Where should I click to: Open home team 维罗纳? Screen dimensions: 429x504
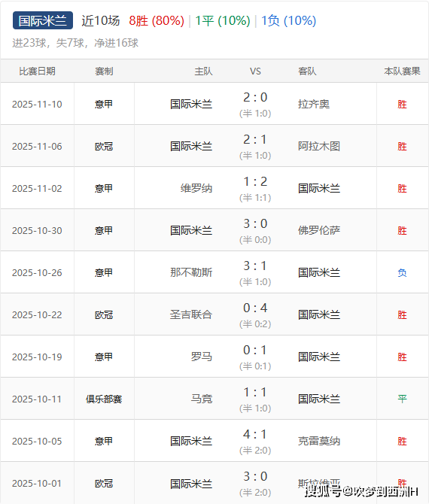tap(196, 188)
